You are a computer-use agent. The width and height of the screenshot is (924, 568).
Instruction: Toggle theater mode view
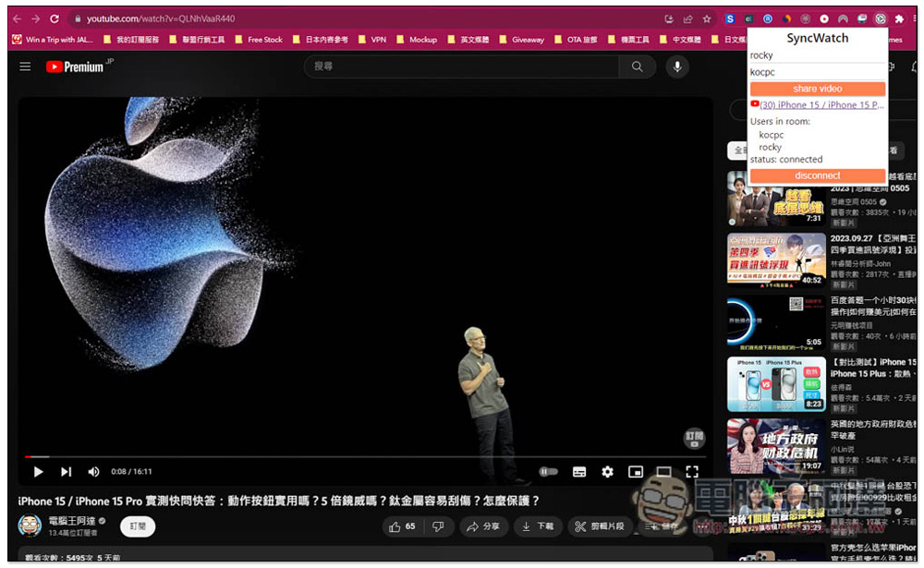point(663,472)
